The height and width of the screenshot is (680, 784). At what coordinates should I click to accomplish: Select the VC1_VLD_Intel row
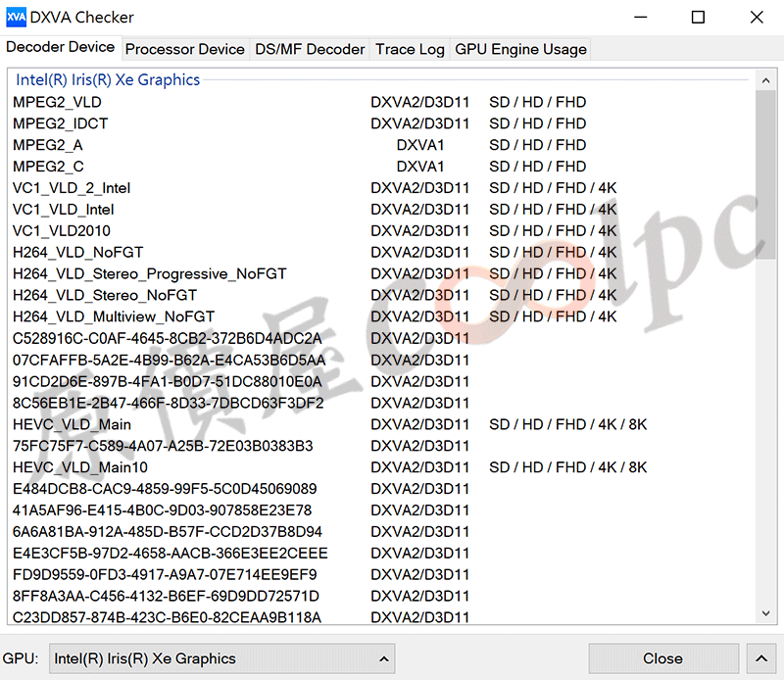pyautogui.click(x=381, y=210)
